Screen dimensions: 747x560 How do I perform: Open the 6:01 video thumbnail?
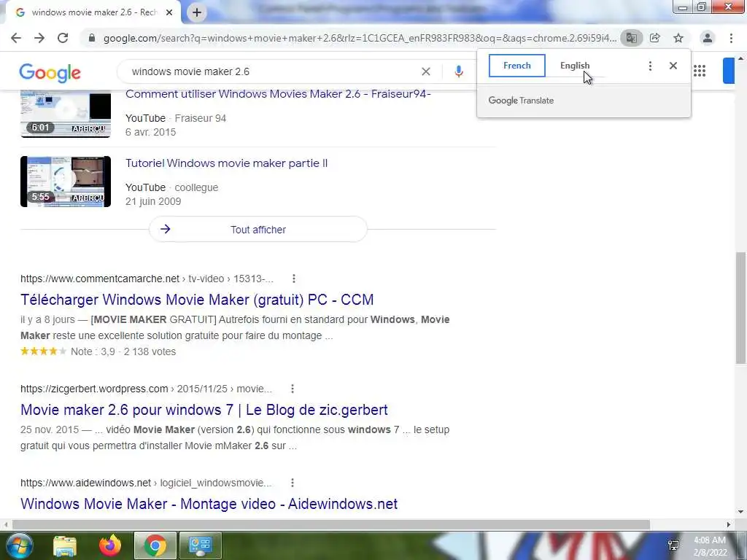66,114
